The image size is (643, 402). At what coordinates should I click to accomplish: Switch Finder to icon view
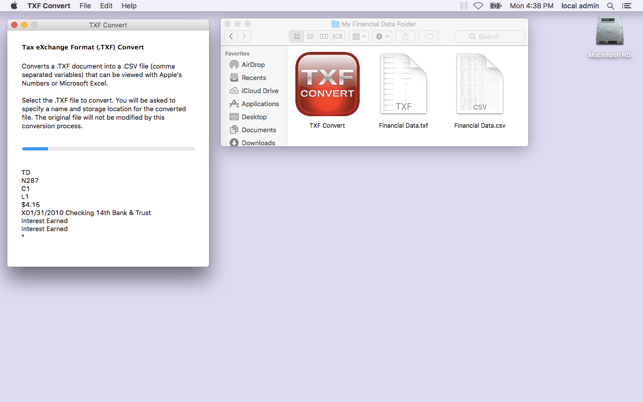click(x=297, y=37)
